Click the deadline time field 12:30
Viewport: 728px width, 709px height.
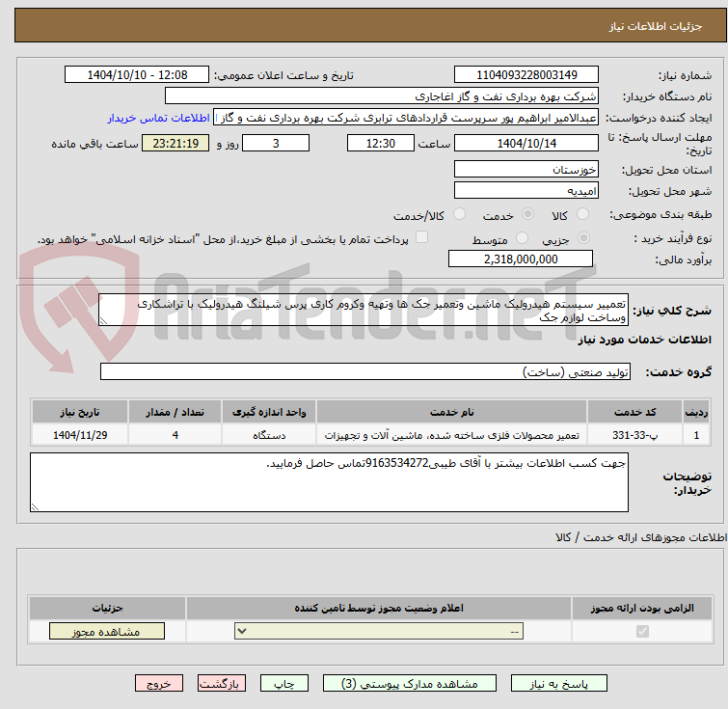coord(381,143)
